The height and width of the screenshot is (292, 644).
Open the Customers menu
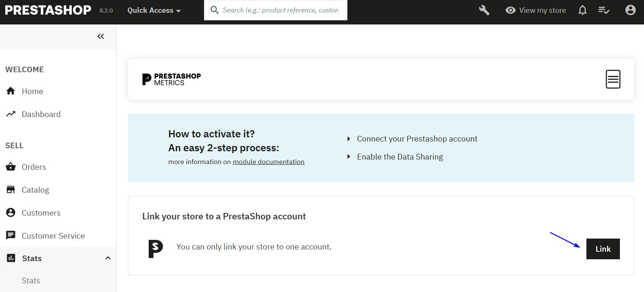[41, 213]
